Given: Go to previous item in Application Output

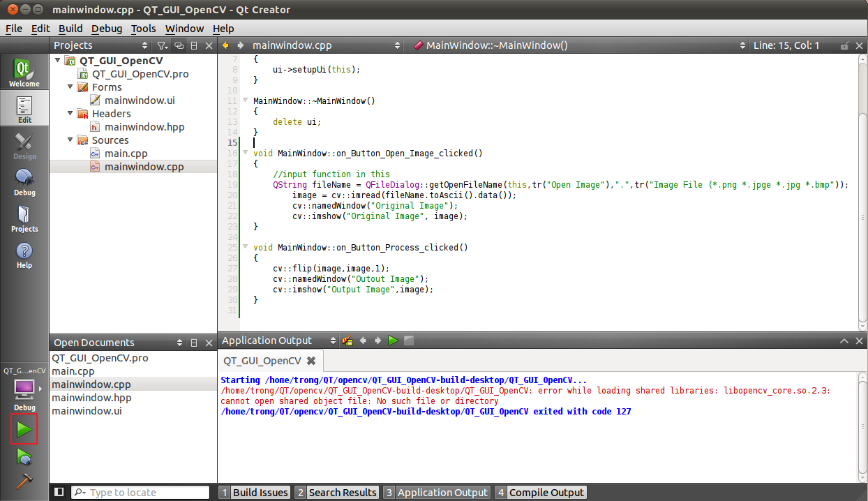Looking at the screenshot, I should pos(363,341).
